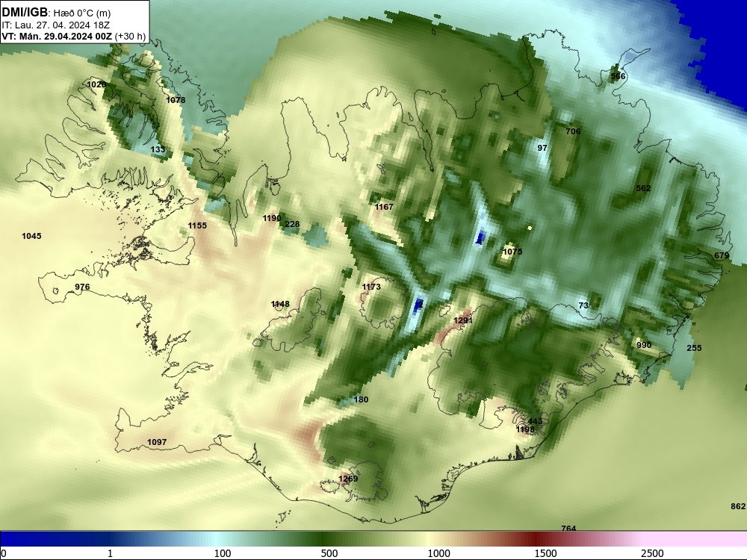Screen dimensions: 747x560
Task: Click the map value 764
Action: click(568, 528)
